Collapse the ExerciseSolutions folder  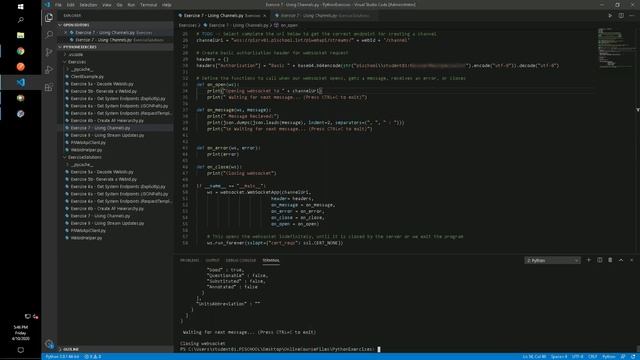point(116,157)
